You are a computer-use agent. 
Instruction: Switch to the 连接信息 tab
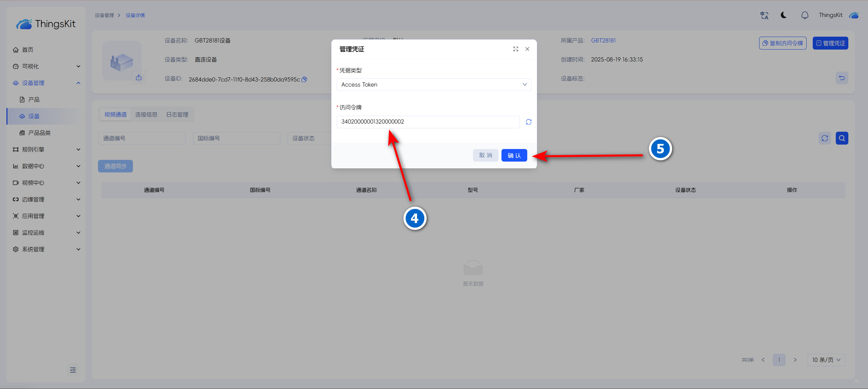coord(146,114)
